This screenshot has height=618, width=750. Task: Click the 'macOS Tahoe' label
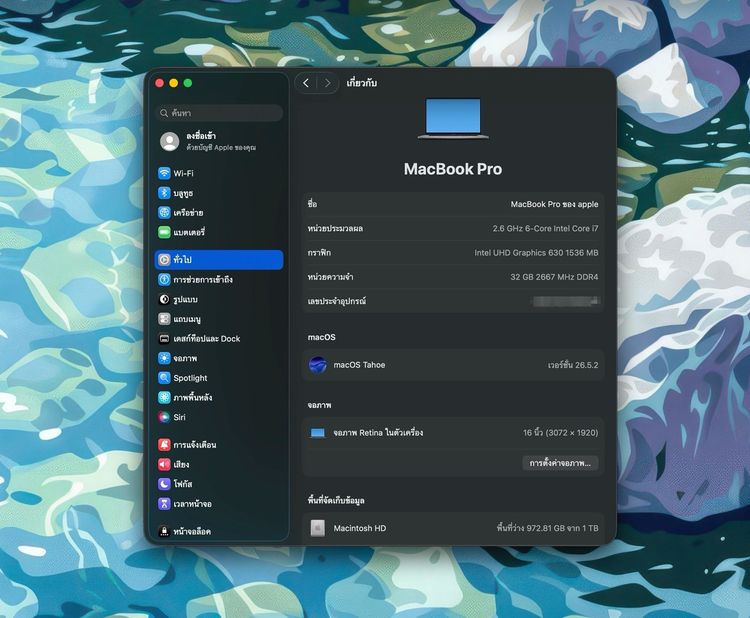(x=359, y=365)
